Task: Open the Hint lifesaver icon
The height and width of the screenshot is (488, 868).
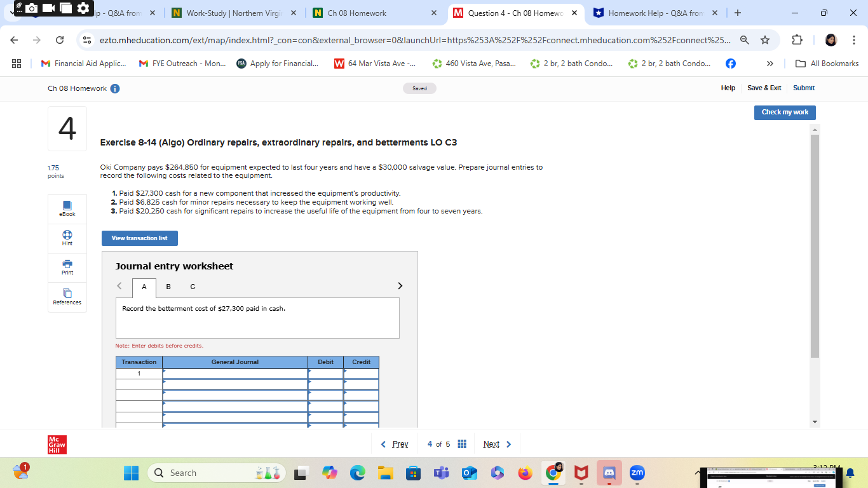Action: [x=67, y=234]
